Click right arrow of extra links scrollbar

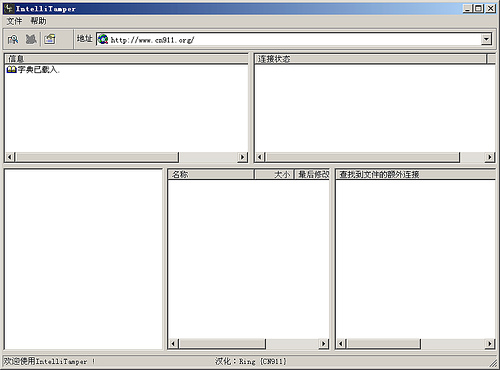tap(489, 344)
